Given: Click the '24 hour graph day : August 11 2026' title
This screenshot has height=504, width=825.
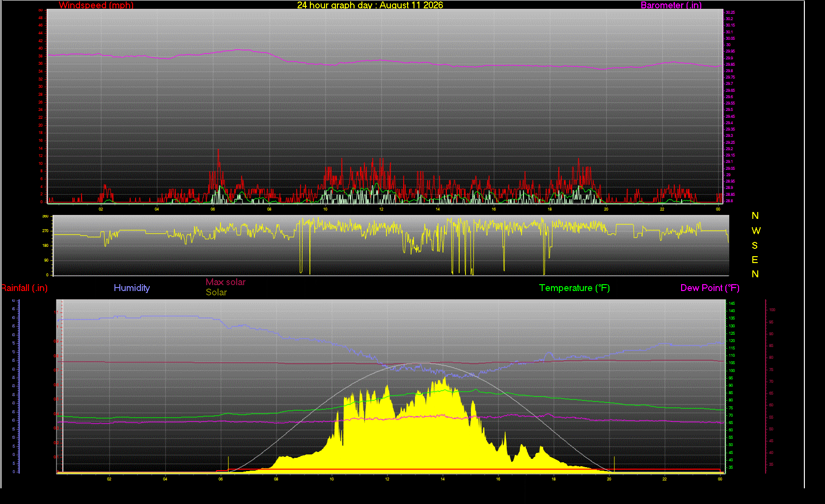Looking at the screenshot, I should [x=370, y=5].
